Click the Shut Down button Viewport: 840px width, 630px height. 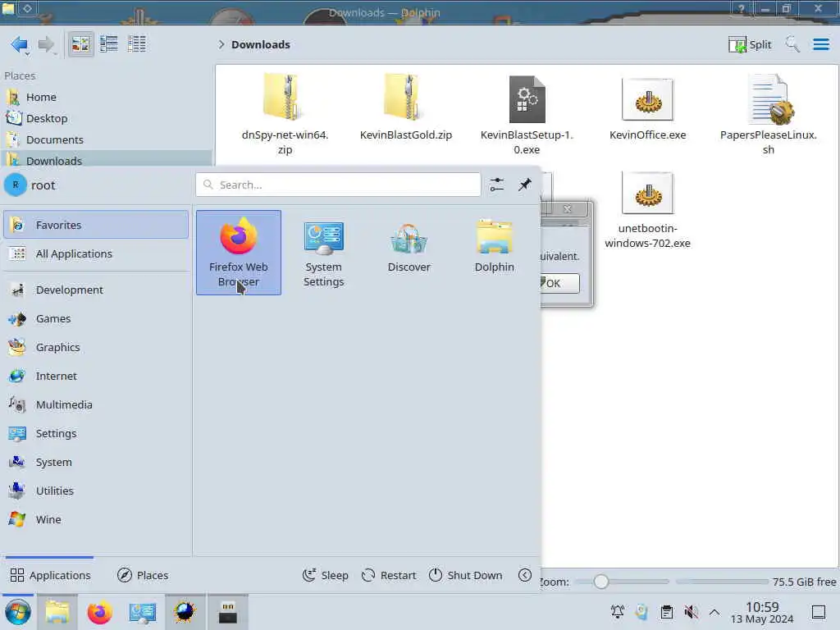[x=466, y=575]
